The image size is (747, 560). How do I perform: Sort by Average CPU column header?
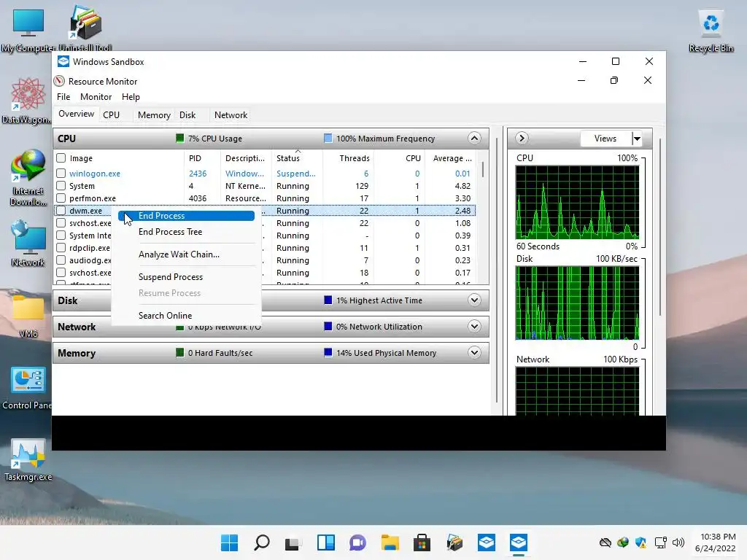pos(449,158)
